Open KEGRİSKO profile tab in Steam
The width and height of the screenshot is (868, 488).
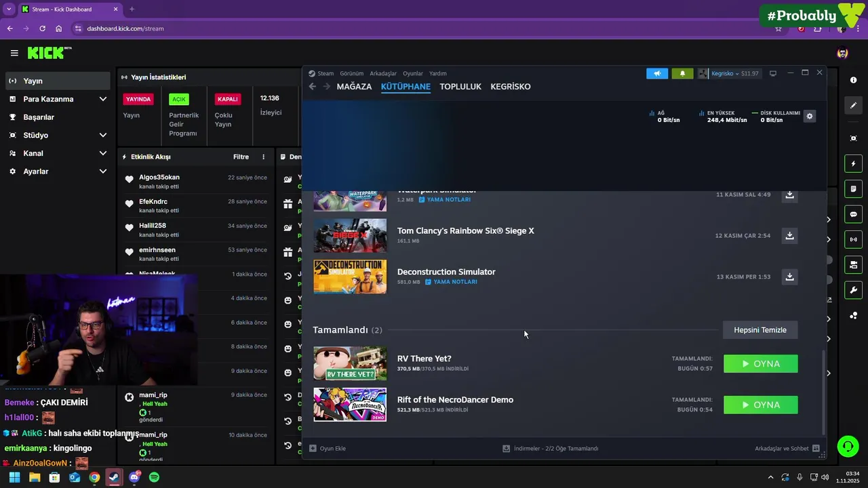point(511,87)
